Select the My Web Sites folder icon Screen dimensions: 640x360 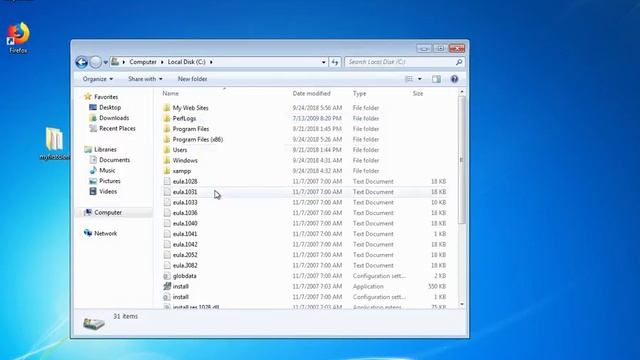[x=167, y=108]
